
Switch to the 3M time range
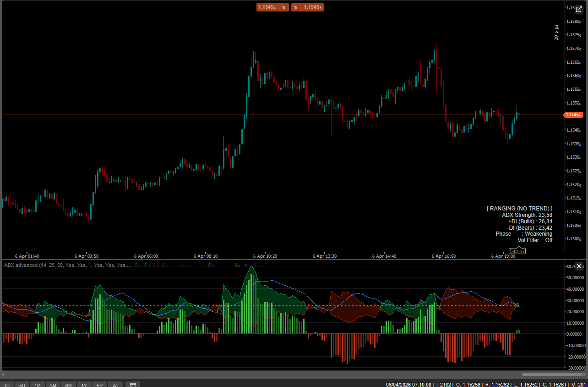tap(53, 385)
